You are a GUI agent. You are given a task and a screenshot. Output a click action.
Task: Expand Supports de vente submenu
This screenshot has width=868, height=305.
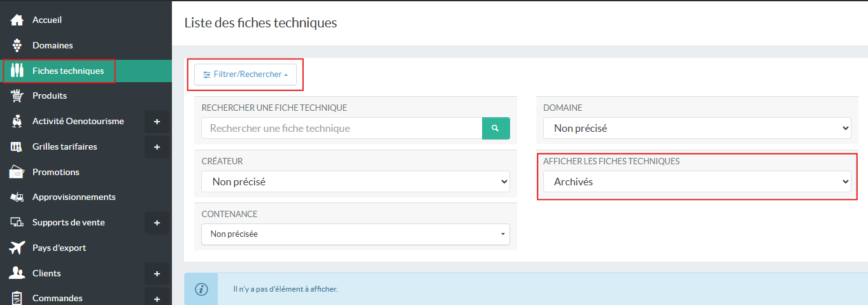157,223
